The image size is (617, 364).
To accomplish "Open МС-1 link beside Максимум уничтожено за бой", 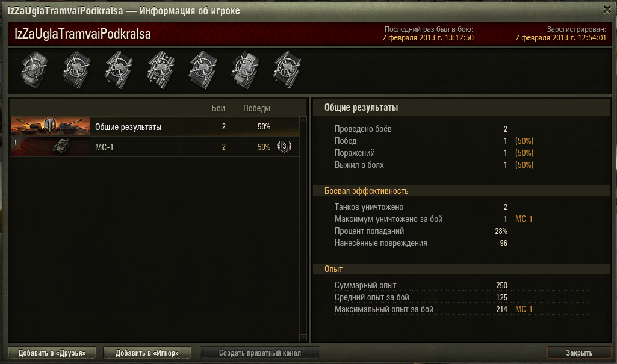I will pyautogui.click(x=524, y=219).
